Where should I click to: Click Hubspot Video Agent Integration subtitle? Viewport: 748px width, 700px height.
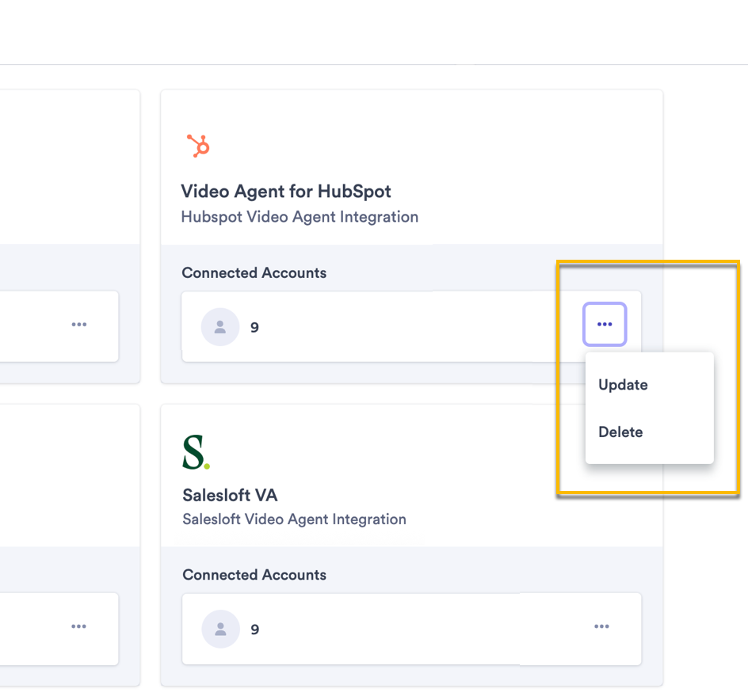[x=300, y=217]
